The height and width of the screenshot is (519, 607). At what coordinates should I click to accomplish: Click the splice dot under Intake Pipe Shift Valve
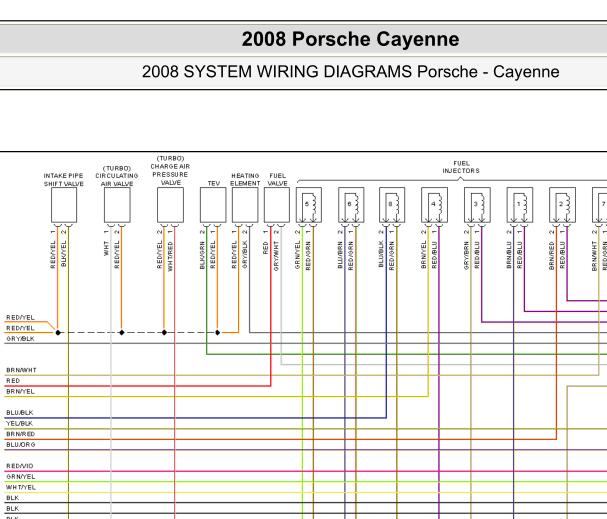58,332
